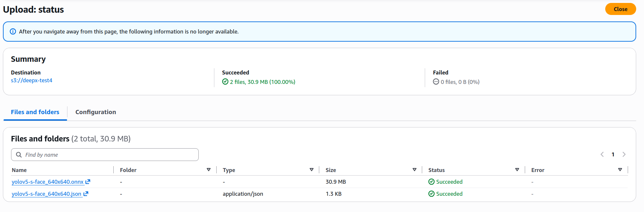Click the external link icon next to yolov5-s-face_640x640.json
The image size is (644, 212).
click(86, 194)
